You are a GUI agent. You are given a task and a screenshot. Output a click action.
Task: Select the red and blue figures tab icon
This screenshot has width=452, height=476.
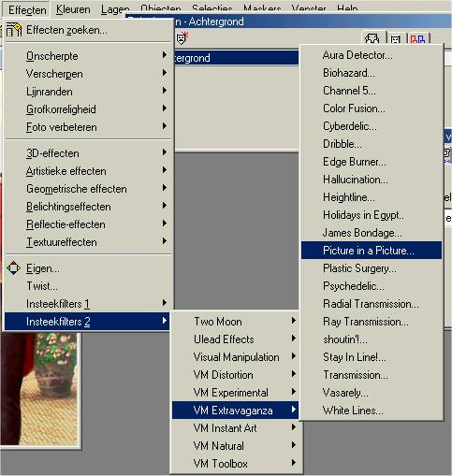click(417, 39)
